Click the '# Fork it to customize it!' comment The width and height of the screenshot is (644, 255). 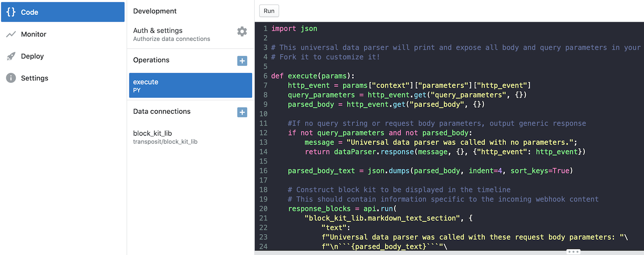(325, 57)
